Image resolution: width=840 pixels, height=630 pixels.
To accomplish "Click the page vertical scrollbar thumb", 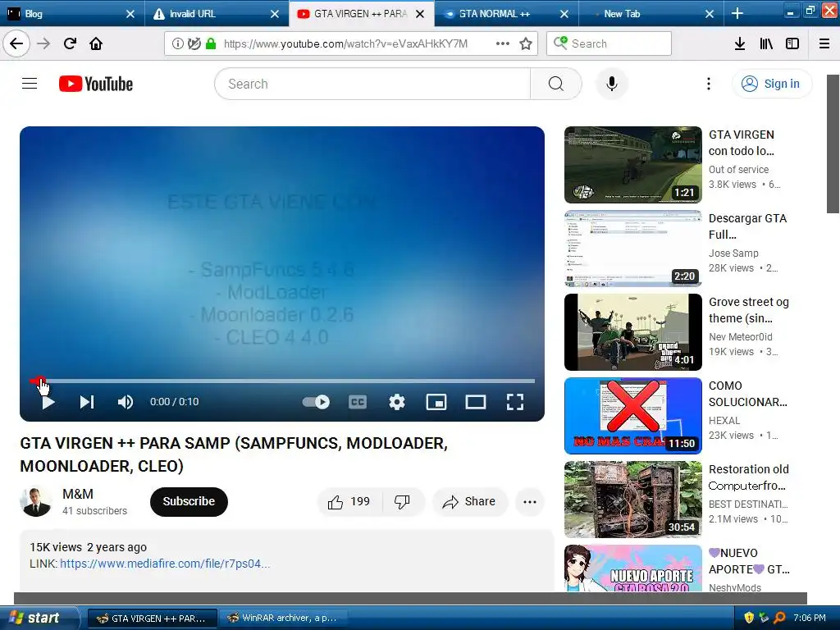I will 833,144.
